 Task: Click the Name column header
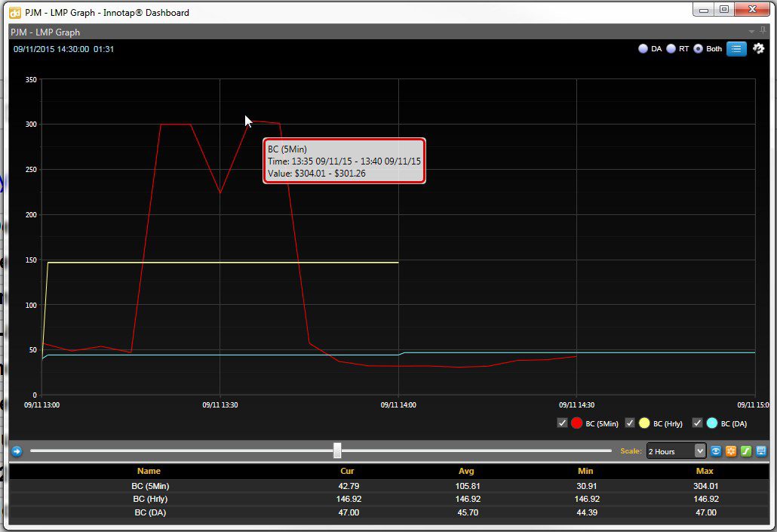(x=149, y=471)
